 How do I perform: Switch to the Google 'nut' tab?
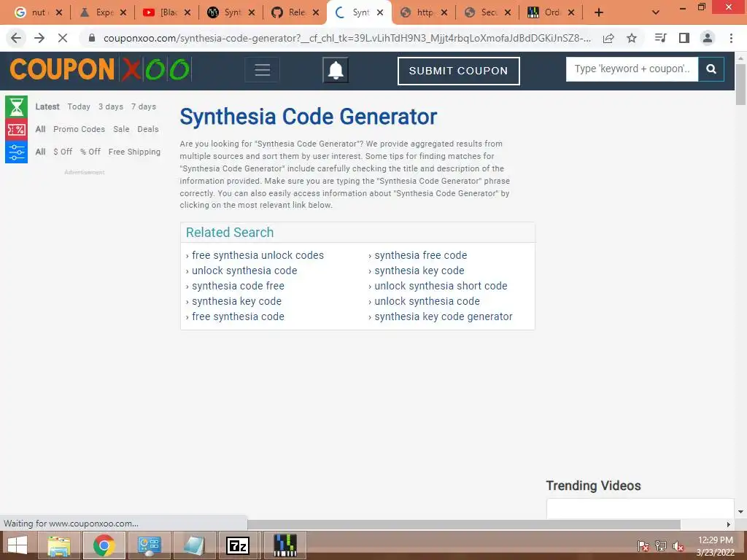click(x=38, y=12)
